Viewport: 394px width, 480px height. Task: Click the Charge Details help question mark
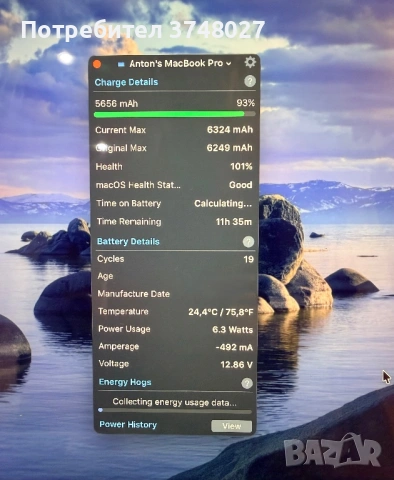tap(250, 81)
